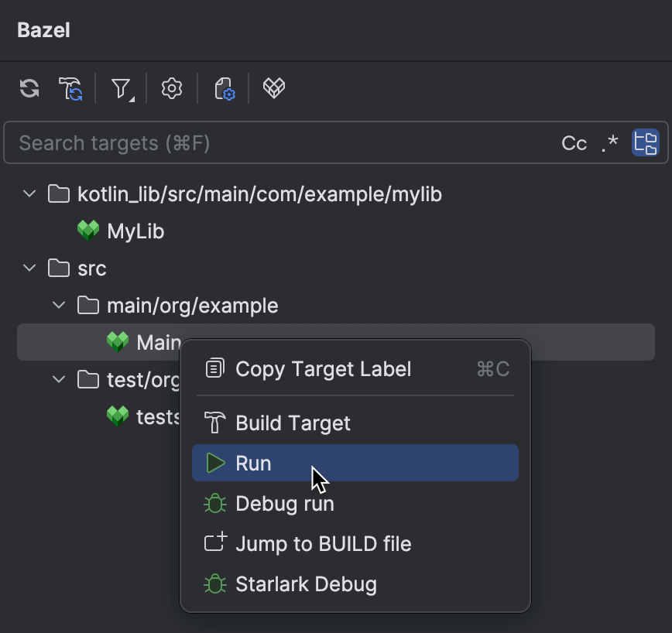Click the diamond expand-all toolbar icon
This screenshot has width=672, height=633.
[273, 88]
